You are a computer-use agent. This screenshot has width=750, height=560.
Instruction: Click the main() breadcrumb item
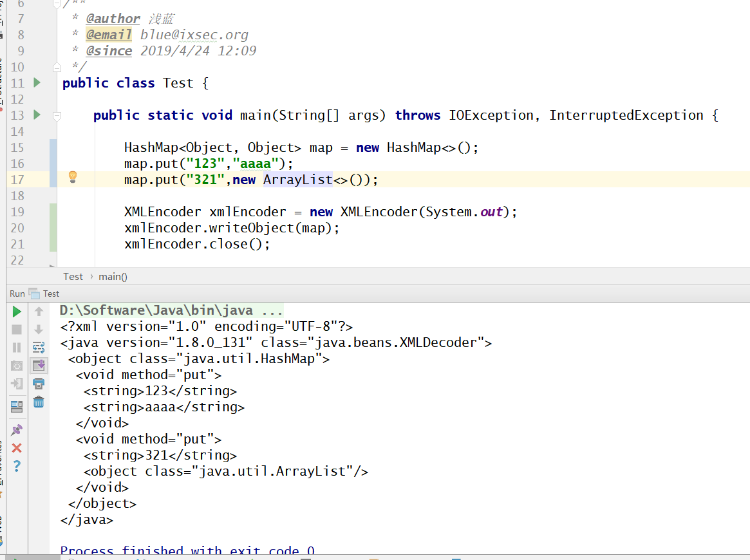(x=113, y=276)
